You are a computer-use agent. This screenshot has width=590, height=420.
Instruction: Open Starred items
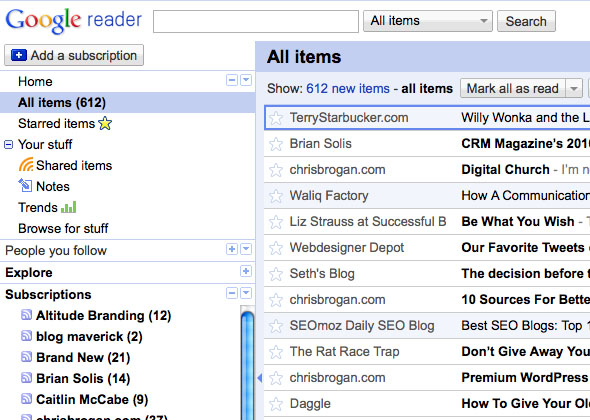coord(56,123)
